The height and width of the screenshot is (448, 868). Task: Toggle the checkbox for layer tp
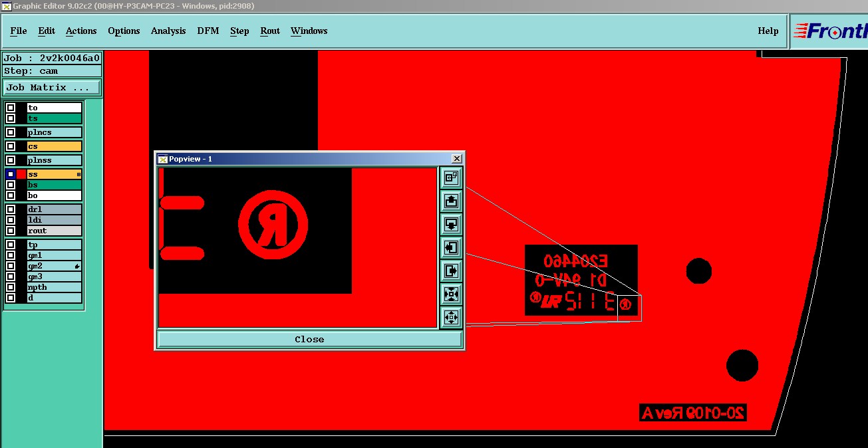coord(11,245)
